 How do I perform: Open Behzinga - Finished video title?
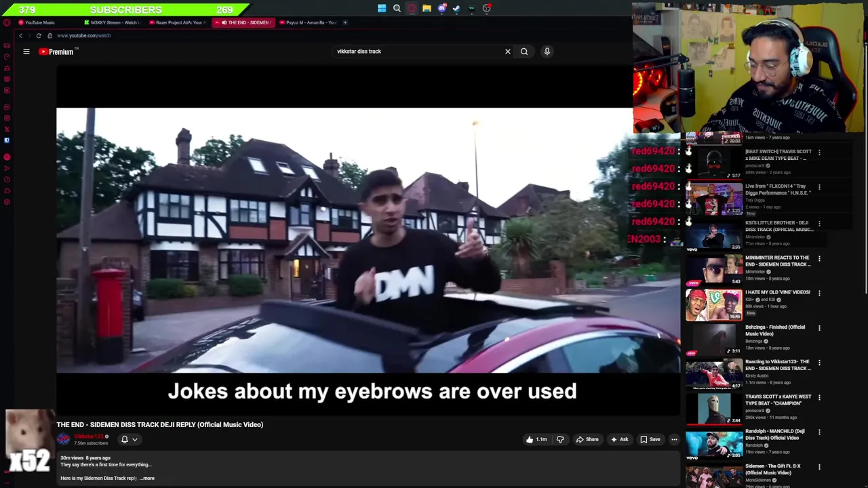point(775,330)
